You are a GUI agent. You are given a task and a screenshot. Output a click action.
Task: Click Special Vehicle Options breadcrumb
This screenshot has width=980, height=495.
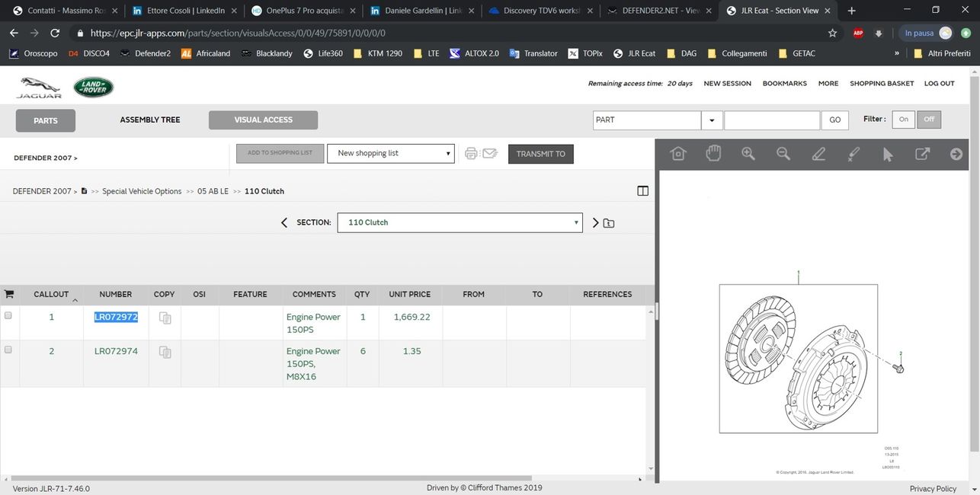click(x=142, y=191)
